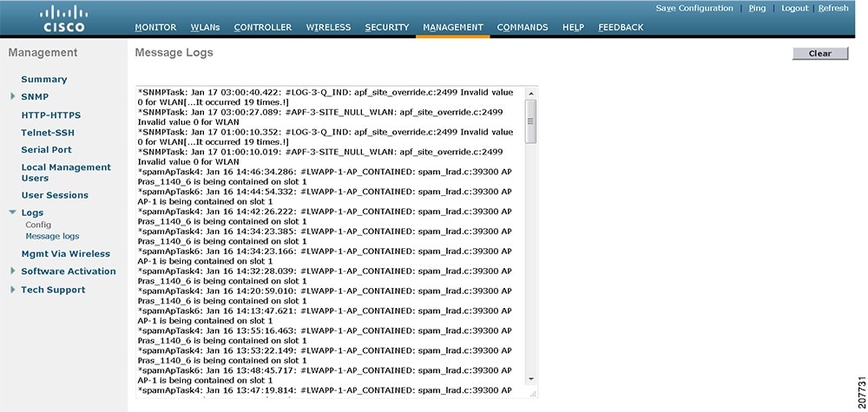This screenshot has width=868, height=412.
Task: Click the log scrollbar thumb
Action: pyautogui.click(x=531, y=121)
